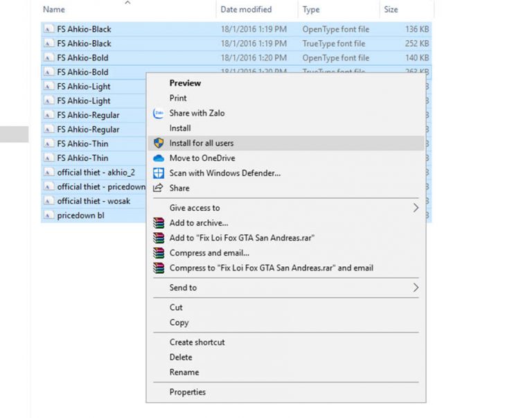Click the font file icon of pricedown bl
This screenshot has height=418, width=532.
click(x=48, y=216)
